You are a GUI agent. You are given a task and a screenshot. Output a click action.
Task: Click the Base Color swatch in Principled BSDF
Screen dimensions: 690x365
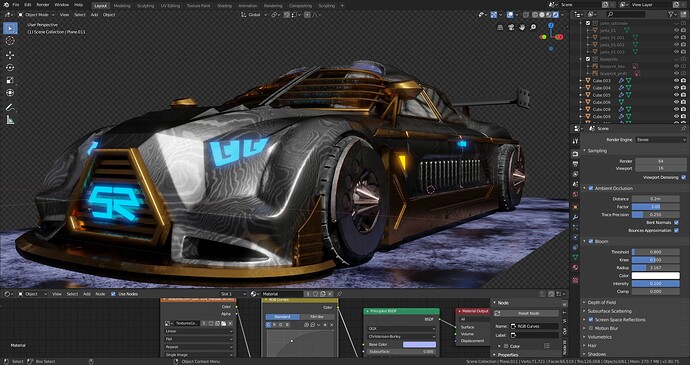point(419,344)
